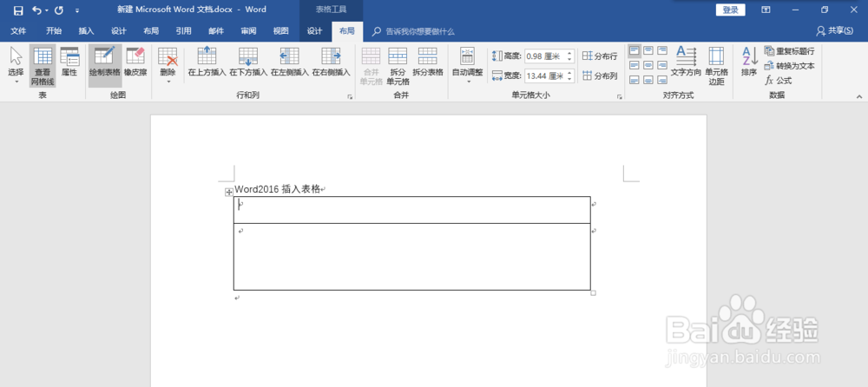Toggle 重复标题行 repeat header rows
The width and height of the screenshot is (868, 387).
click(789, 51)
